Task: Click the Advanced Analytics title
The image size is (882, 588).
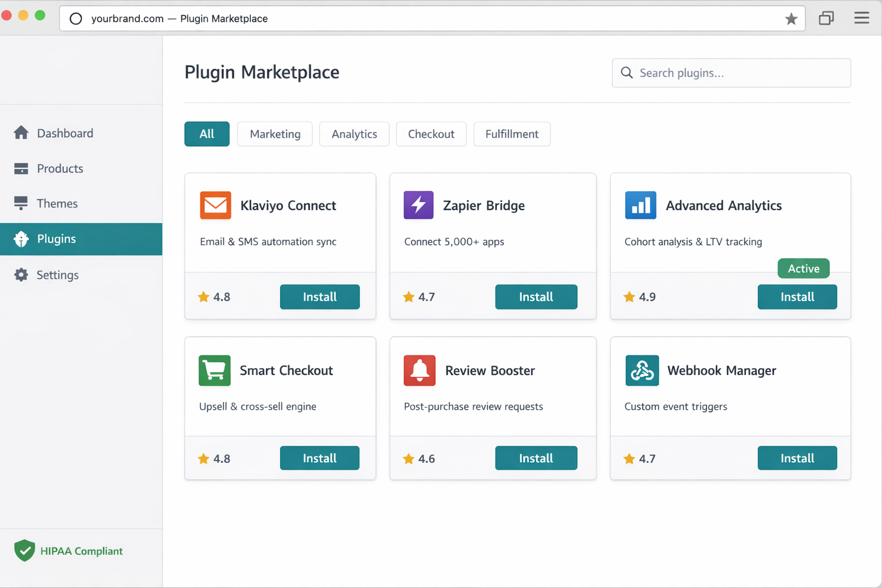Action: click(x=724, y=206)
